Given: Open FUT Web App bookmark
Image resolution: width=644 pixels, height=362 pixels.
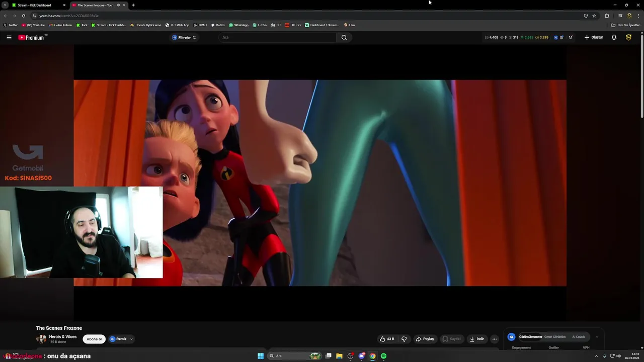Looking at the screenshot, I should (177, 25).
